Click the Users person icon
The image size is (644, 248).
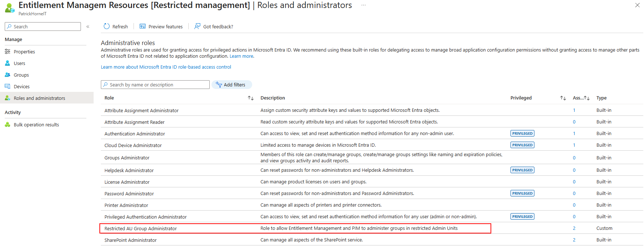click(8, 63)
